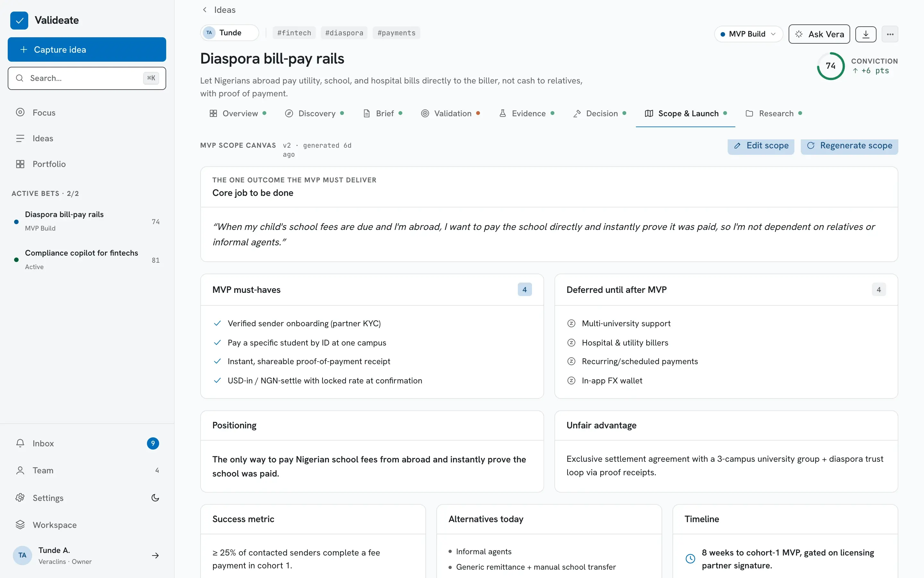The width and height of the screenshot is (924, 578).
Task: Click the conviction score 74 ring
Action: point(830,66)
